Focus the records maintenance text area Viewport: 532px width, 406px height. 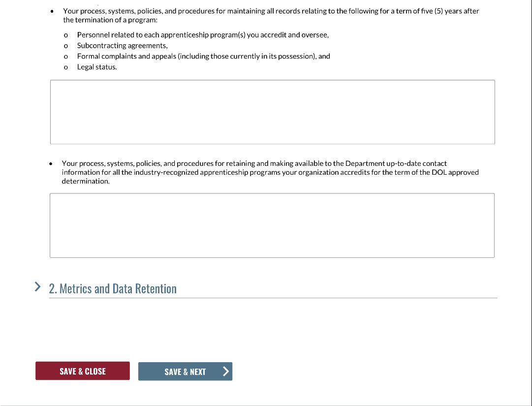272,112
